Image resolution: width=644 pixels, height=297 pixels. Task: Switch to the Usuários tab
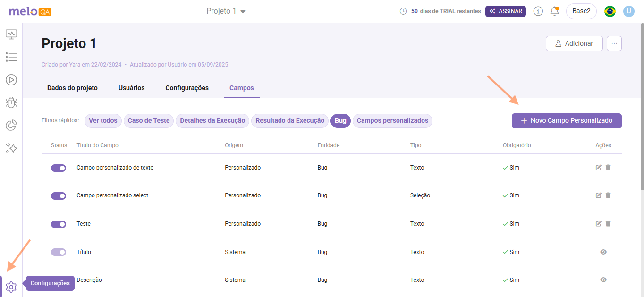click(131, 88)
